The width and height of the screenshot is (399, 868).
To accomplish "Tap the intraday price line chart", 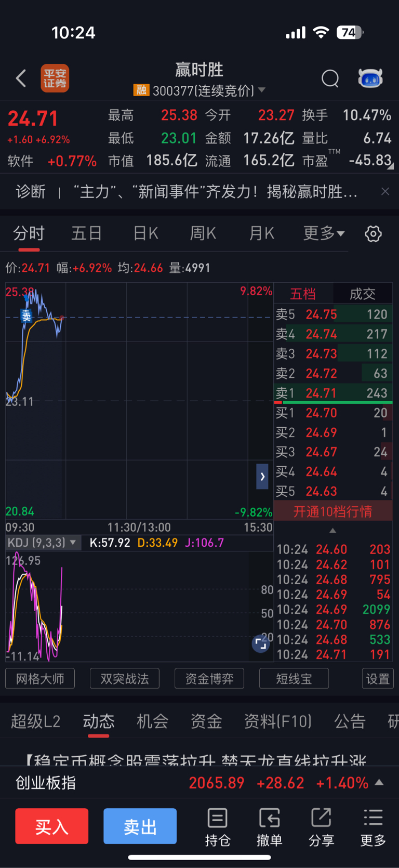I will click(139, 401).
